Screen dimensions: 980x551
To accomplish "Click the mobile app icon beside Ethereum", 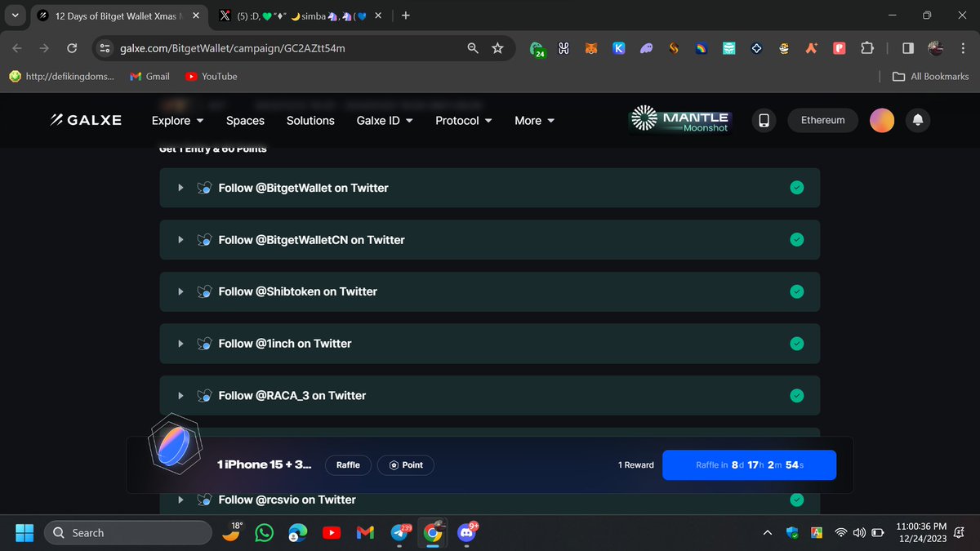I will pos(763,120).
